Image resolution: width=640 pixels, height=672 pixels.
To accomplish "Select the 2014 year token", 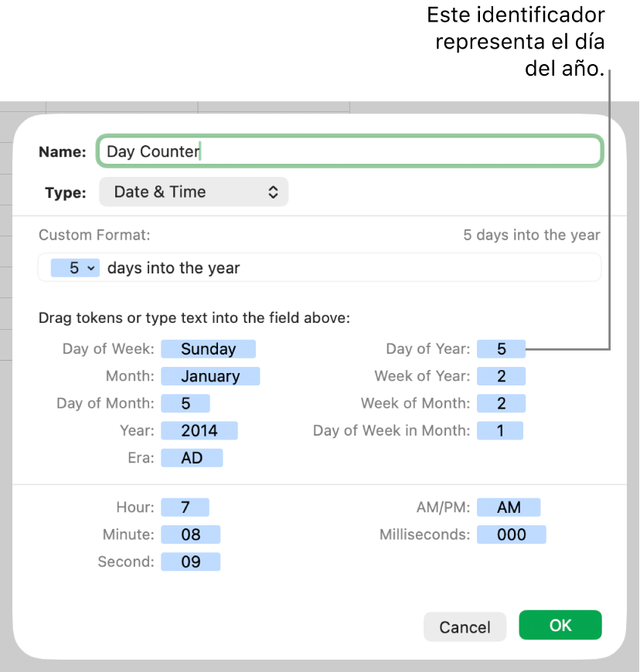I will (x=199, y=431).
